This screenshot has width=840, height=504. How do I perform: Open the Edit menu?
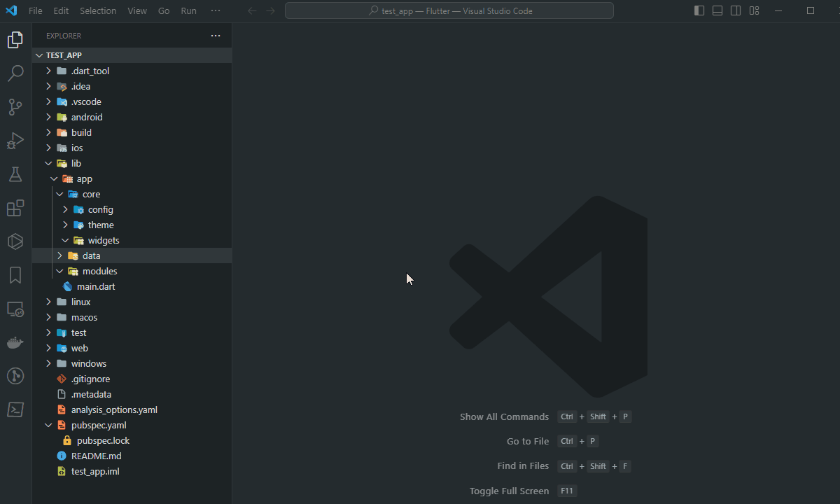tap(61, 10)
